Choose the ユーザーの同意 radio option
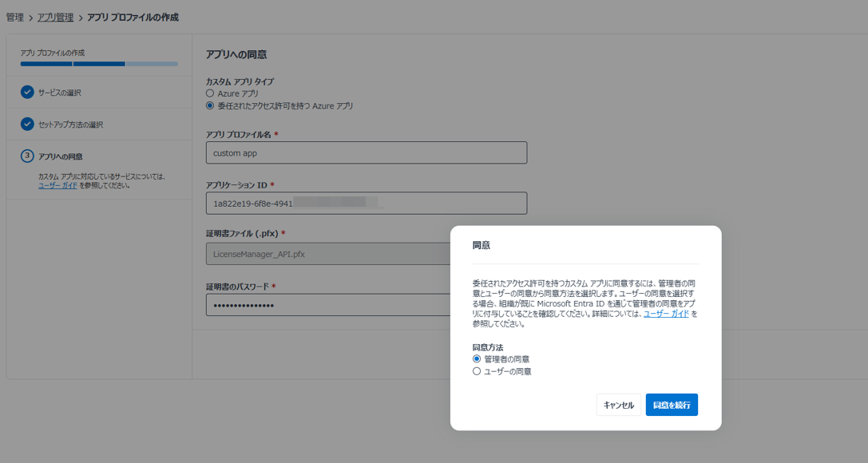The width and height of the screenshot is (868, 463). (x=477, y=371)
